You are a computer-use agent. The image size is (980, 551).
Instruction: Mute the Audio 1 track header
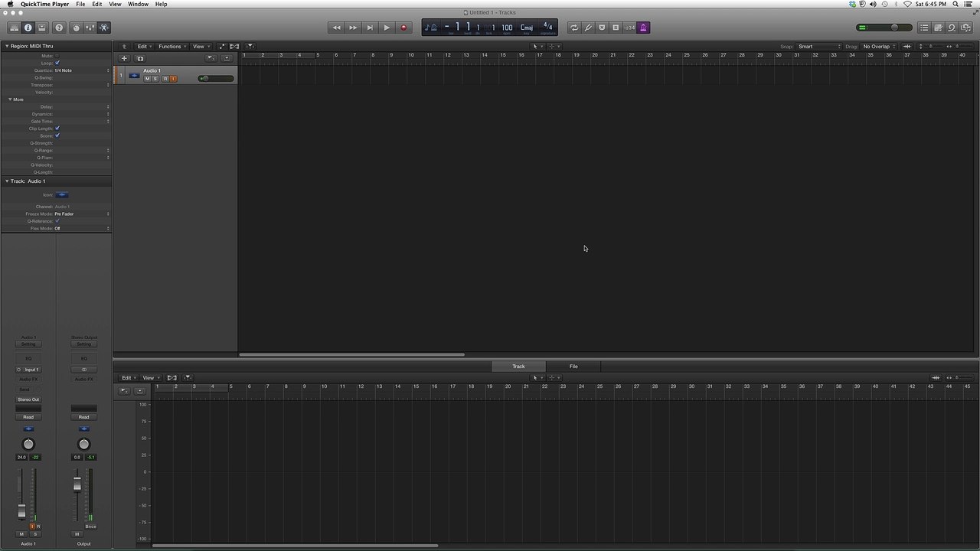click(x=148, y=79)
